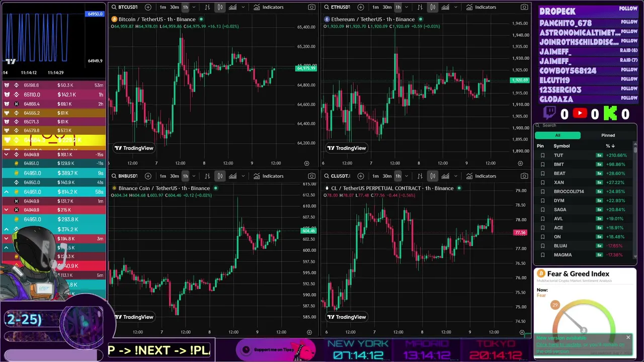Expand the CLUSDT chart interval dropdown
The height and width of the screenshot is (362, 644).
coord(407,176)
